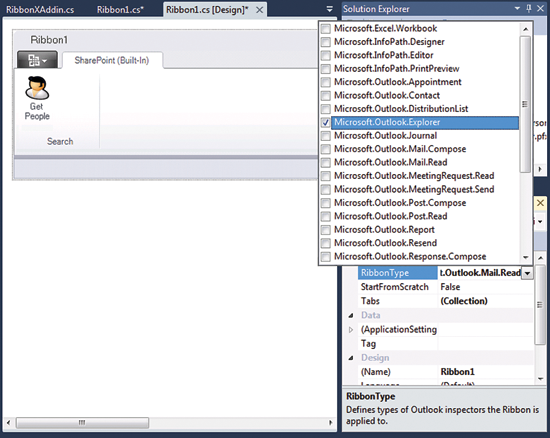Image resolution: width=550 pixels, height=438 pixels.
Task: Select the Ribbon1 designer title label
Action: point(49,40)
